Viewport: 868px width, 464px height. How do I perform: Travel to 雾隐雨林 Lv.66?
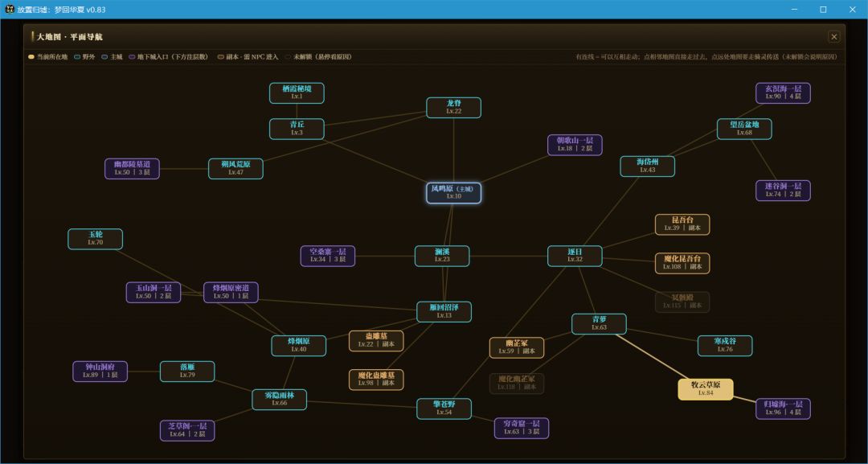(x=280, y=400)
